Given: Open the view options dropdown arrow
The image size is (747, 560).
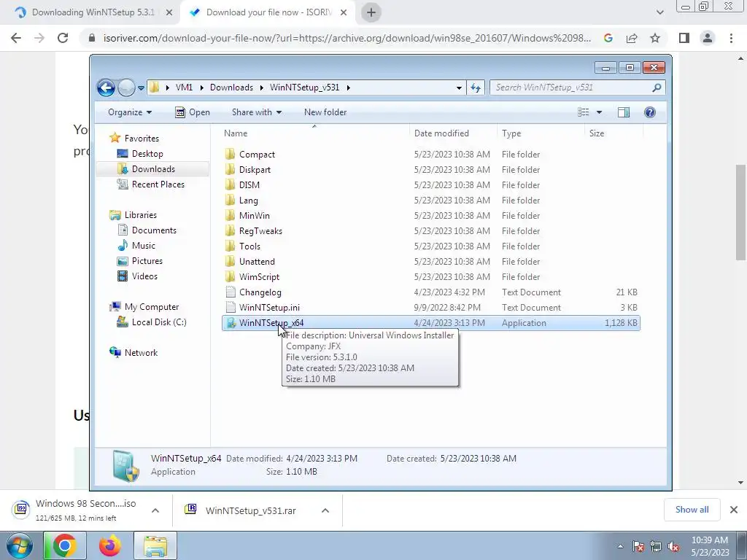Looking at the screenshot, I should tap(600, 112).
